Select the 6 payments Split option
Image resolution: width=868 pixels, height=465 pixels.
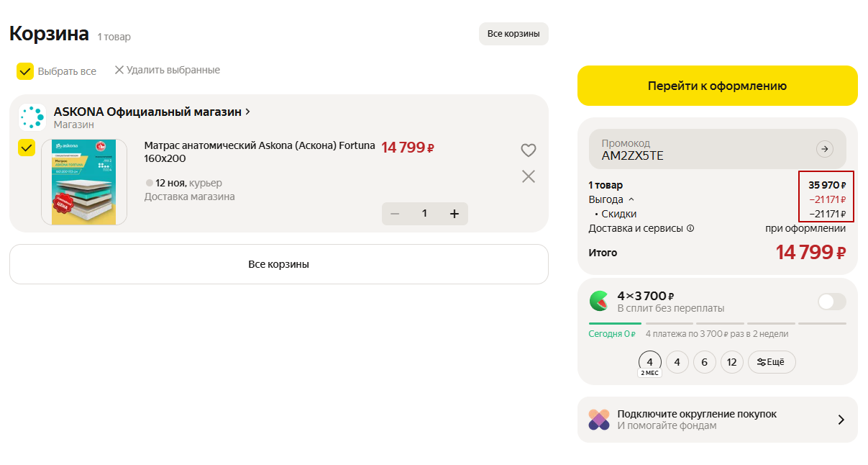click(704, 362)
